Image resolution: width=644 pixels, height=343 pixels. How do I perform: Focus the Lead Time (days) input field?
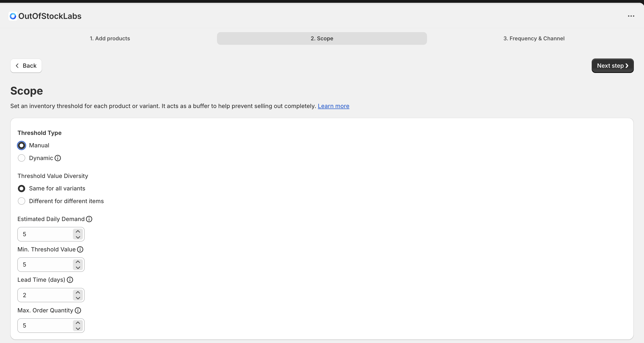click(51, 295)
